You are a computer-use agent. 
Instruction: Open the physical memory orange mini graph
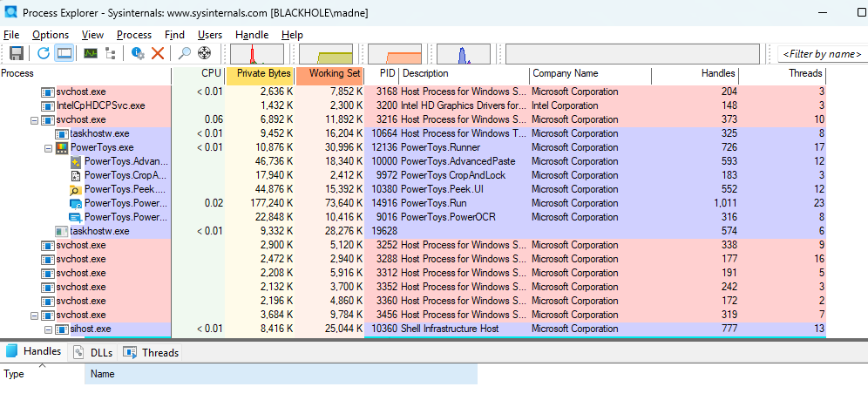(x=395, y=54)
